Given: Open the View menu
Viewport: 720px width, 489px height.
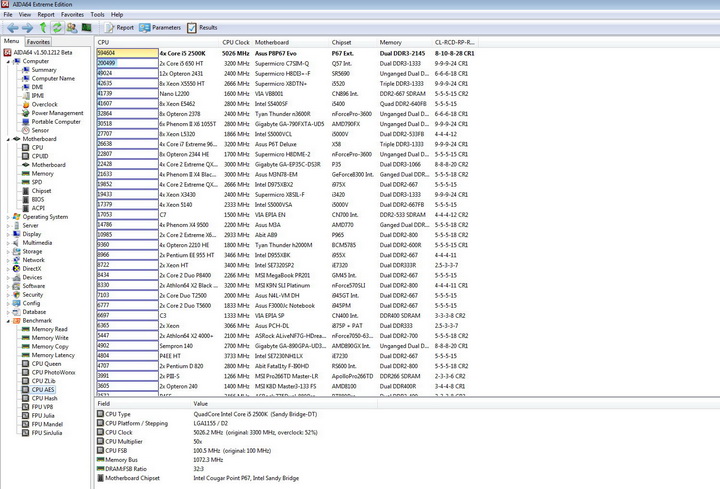Looking at the screenshot, I should point(25,14).
